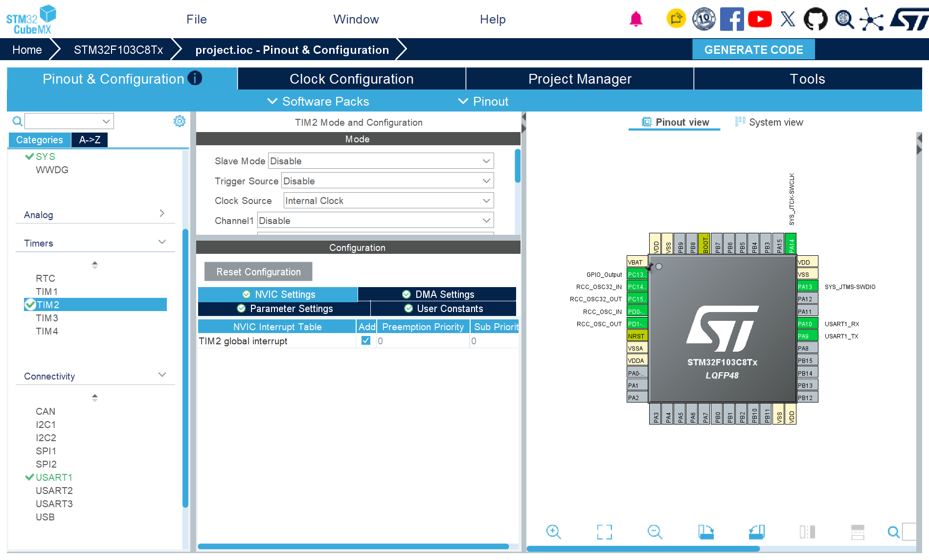The height and width of the screenshot is (560, 929).
Task: Rotate the chip counter-clockwise
Action: point(757,532)
